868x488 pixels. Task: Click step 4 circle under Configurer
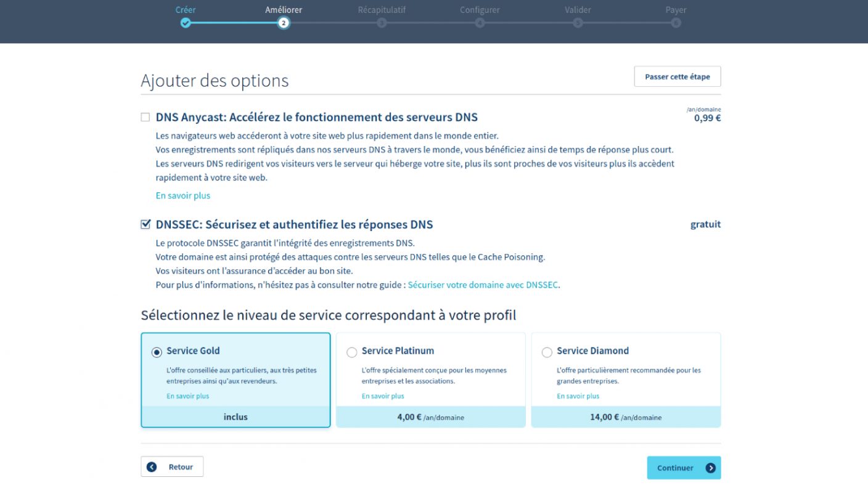pyautogui.click(x=480, y=23)
